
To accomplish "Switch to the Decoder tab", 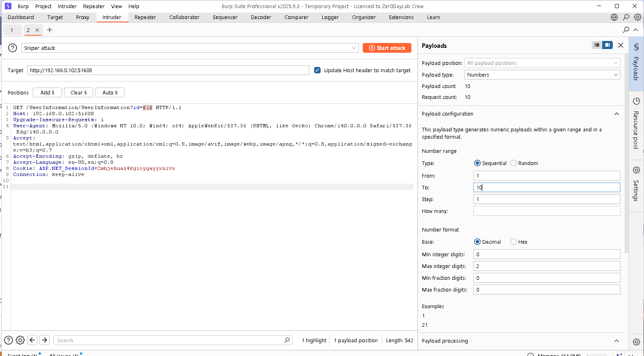I will coord(261,17).
